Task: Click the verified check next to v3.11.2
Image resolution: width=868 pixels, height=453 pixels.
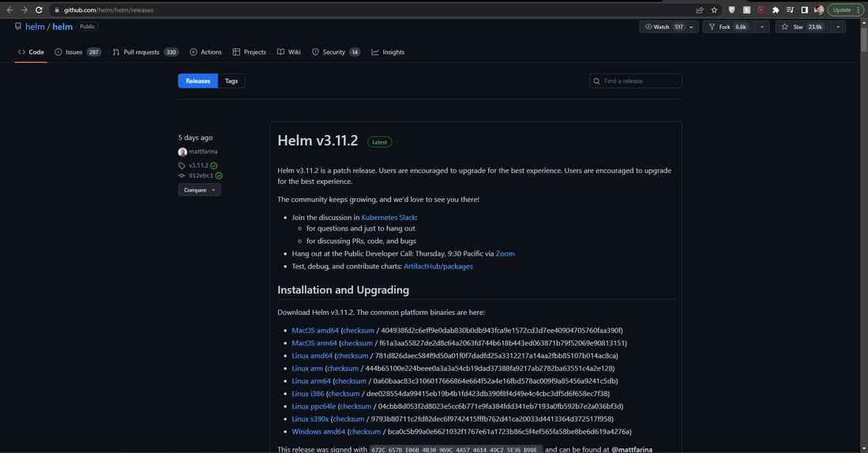Action: tap(214, 166)
